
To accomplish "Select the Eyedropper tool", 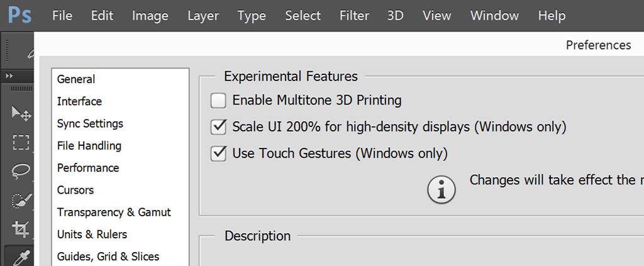I will coord(19,257).
